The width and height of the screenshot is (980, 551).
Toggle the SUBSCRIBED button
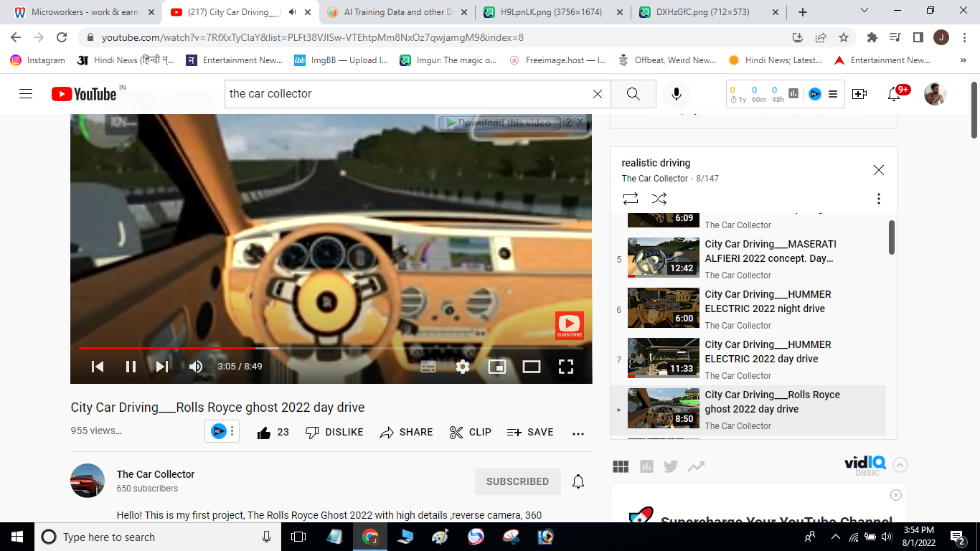click(x=517, y=481)
